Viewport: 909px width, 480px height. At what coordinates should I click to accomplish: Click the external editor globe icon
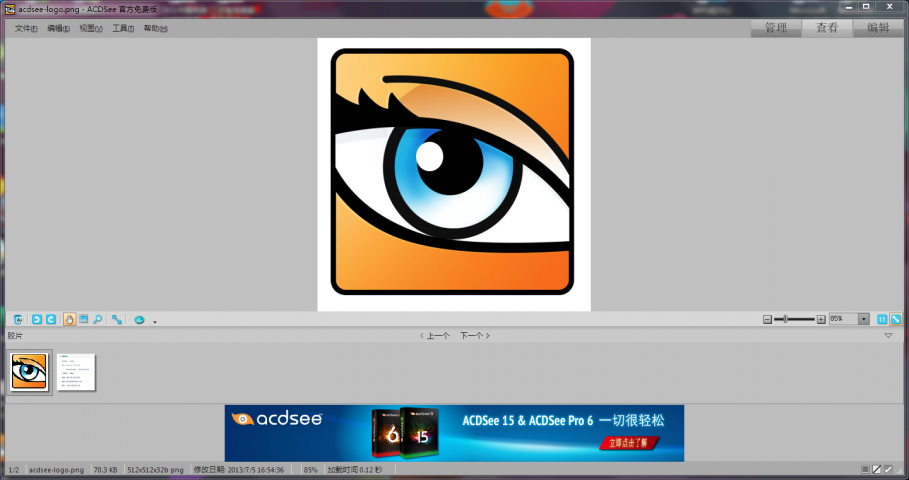click(140, 319)
